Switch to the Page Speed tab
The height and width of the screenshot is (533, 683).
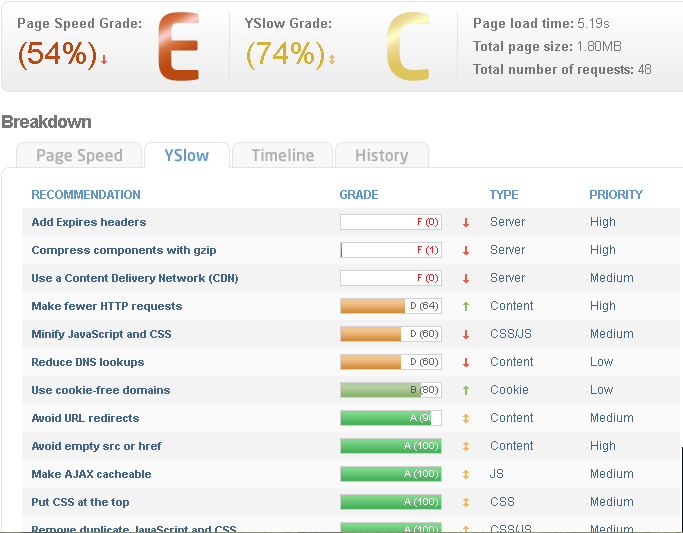[79, 155]
